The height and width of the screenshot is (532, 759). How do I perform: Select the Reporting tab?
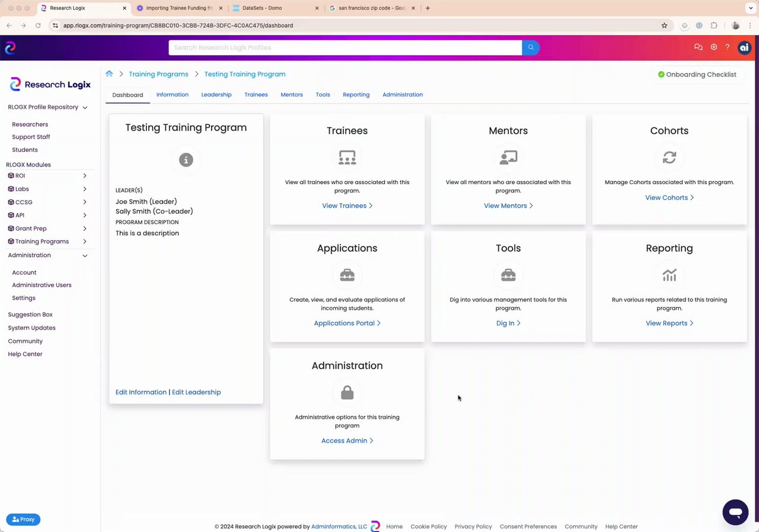(356, 95)
